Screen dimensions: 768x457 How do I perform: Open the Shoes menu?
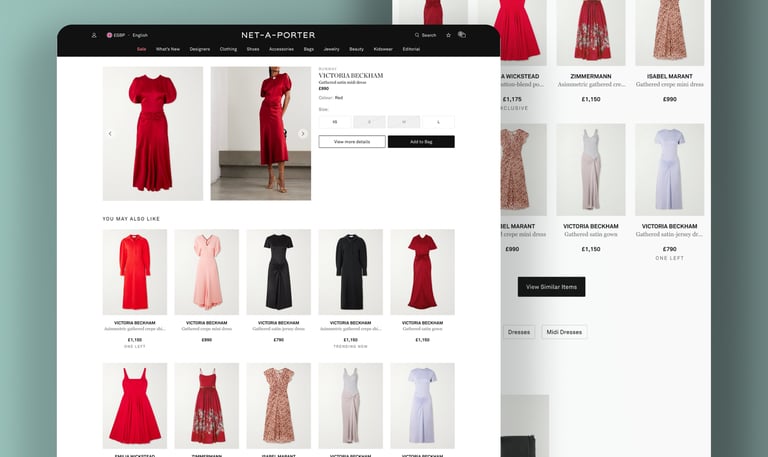coord(253,49)
